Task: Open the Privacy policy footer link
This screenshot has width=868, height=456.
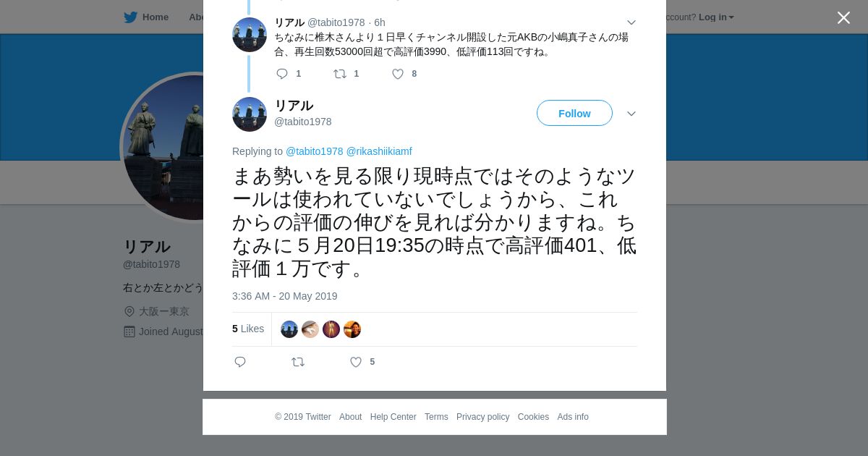Action: (x=482, y=417)
